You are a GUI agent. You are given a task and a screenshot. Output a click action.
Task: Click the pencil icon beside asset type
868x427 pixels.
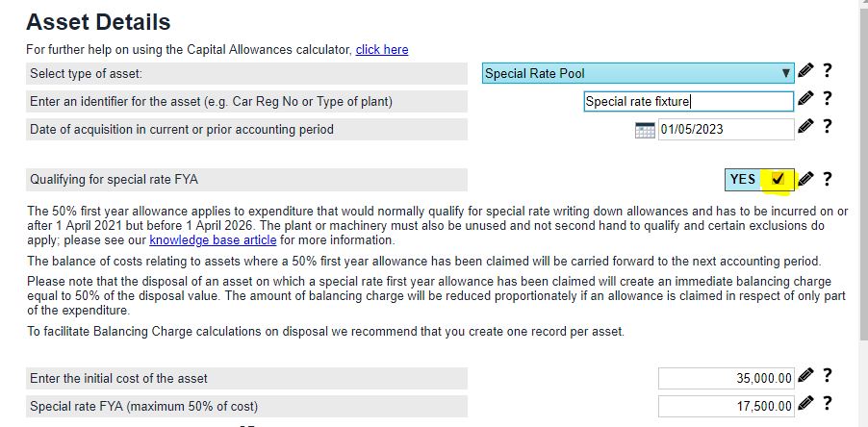pos(805,71)
